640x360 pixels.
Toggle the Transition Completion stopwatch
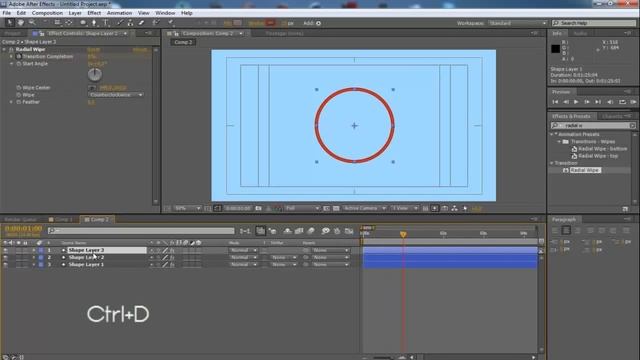coord(18,56)
